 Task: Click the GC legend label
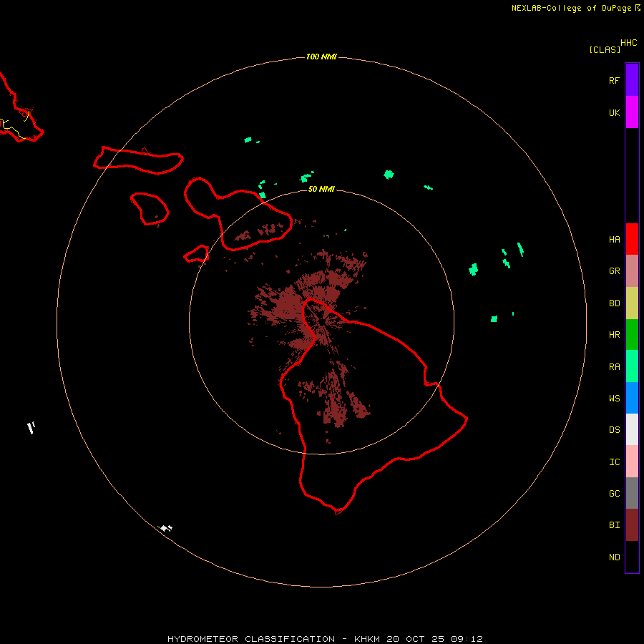tap(614, 493)
